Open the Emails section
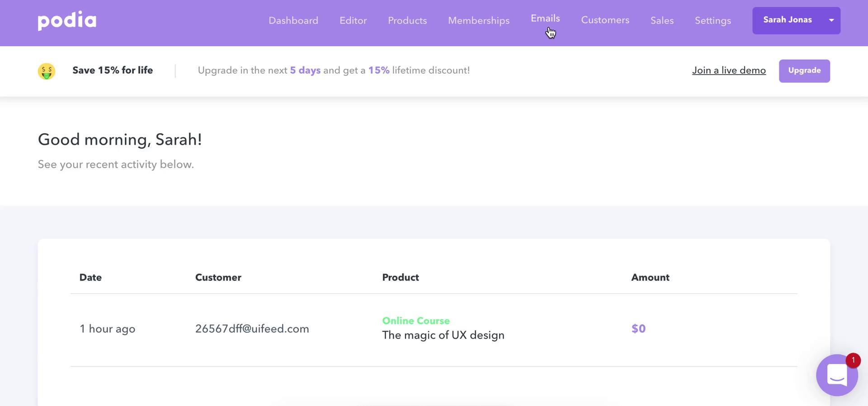Screen dimensions: 868x406 [x=545, y=18]
